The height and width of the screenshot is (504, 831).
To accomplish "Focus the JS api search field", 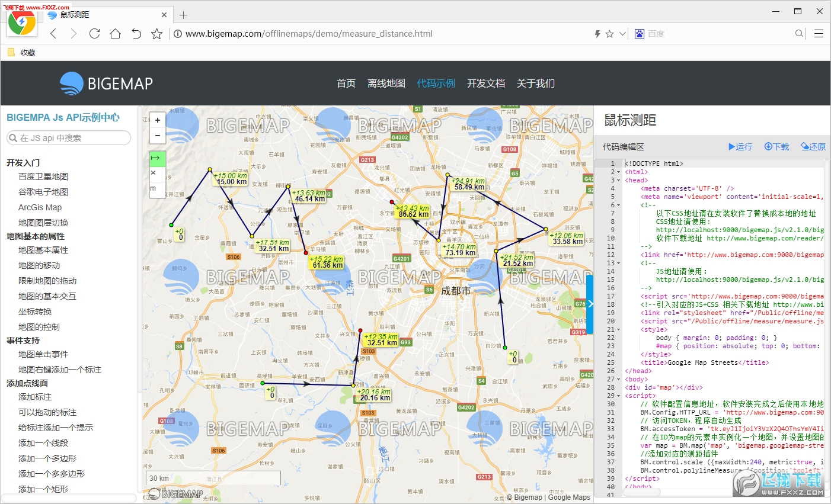I will [69, 138].
